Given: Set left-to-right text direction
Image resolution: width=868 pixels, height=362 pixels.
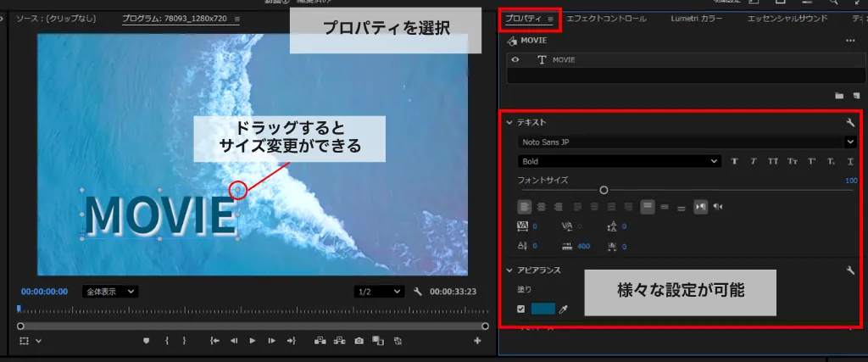Looking at the screenshot, I should point(700,207).
